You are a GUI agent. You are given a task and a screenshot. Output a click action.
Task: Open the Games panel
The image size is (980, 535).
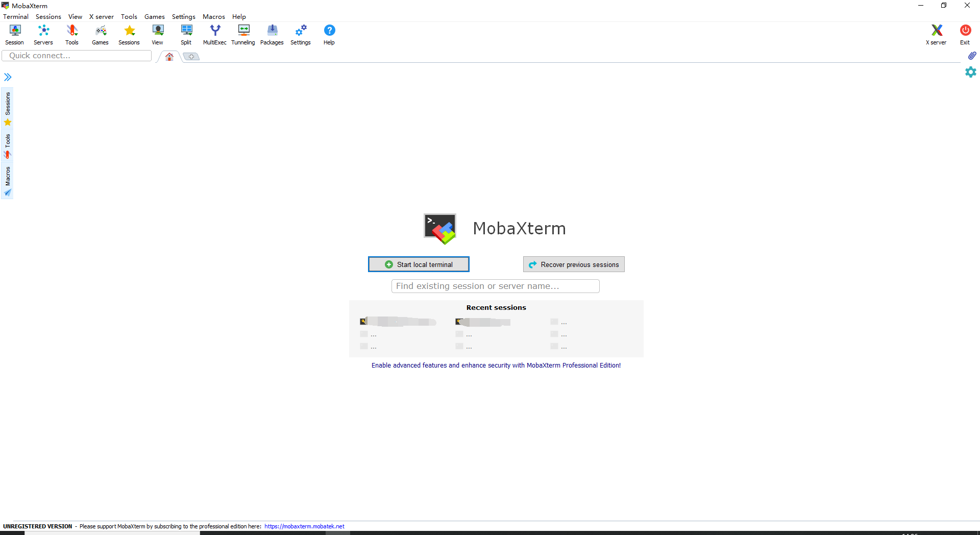coord(100,34)
